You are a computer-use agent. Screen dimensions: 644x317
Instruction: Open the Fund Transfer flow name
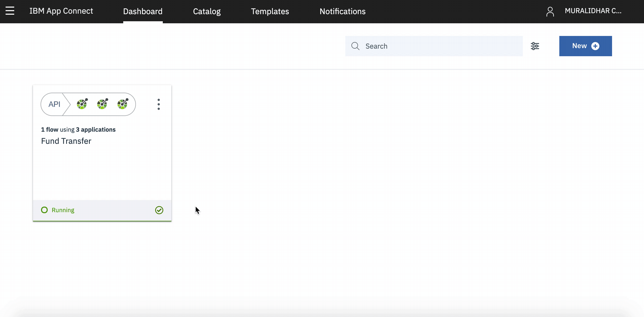click(x=66, y=141)
